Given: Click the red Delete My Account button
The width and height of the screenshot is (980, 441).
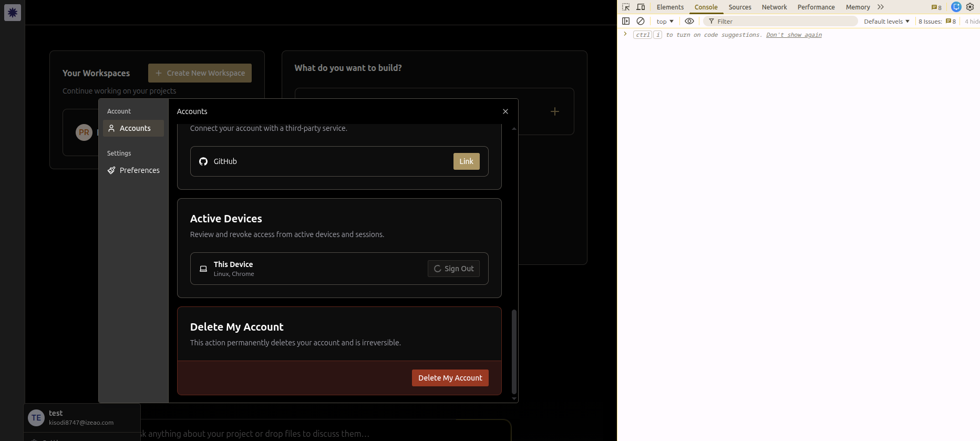Looking at the screenshot, I should point(450,378).
